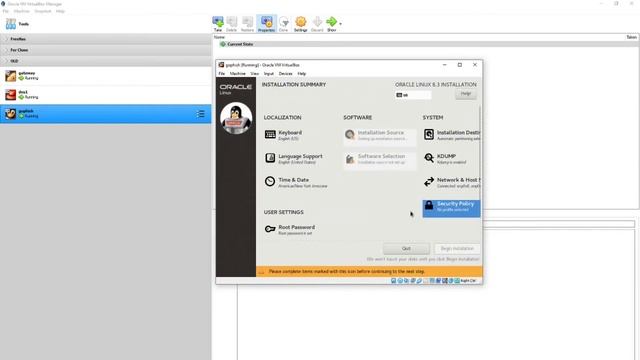Screen dimensions: 640x360
Task: Expand the For Clone machine group
Action: coord(106,50)
